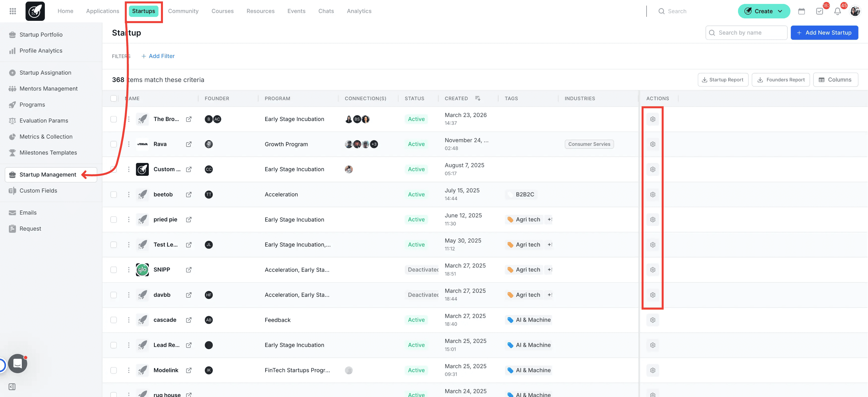
Task: Open the tasks checkmark icon with badge
Action: (x=819, y=11)
